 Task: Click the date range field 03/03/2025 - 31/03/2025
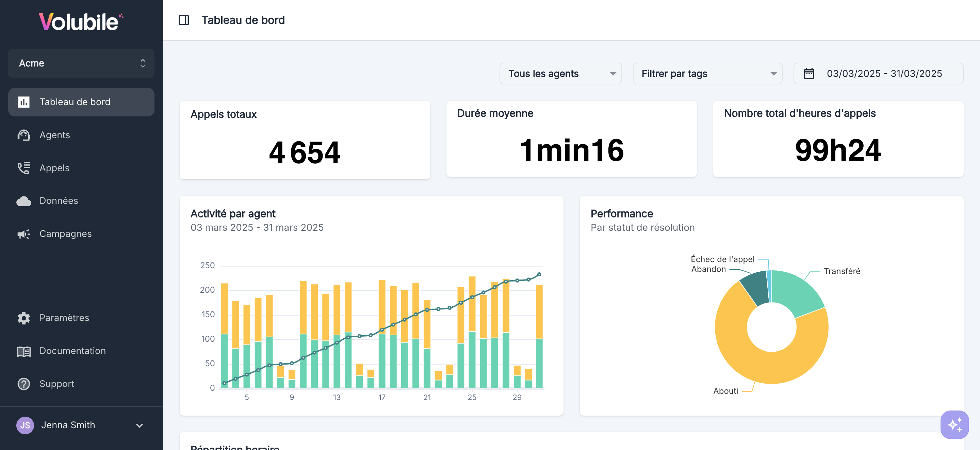[884, 74]
